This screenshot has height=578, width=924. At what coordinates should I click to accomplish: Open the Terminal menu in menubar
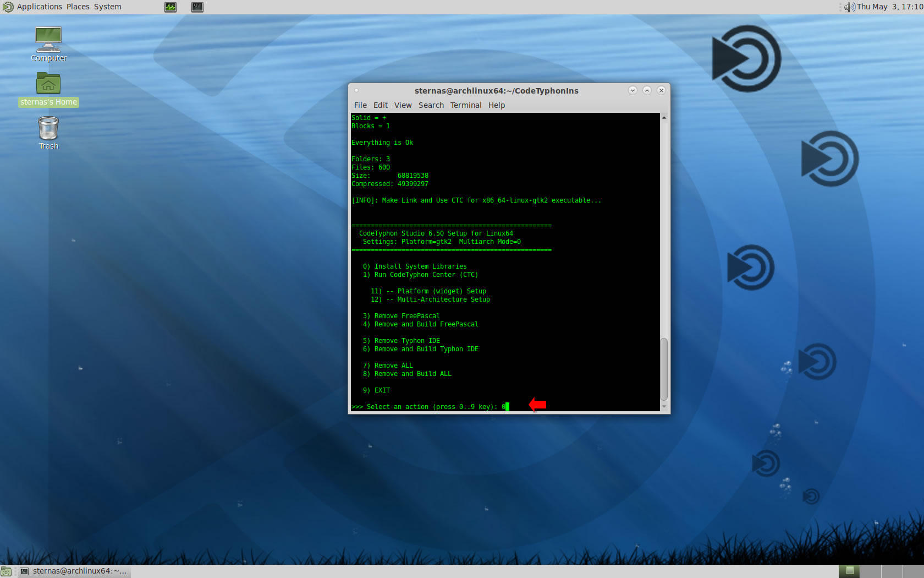[x=466, y=105]
